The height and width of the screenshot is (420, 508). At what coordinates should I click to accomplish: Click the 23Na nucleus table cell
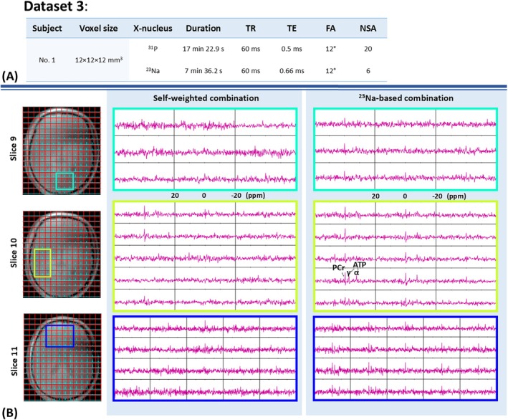coord(153,70)
